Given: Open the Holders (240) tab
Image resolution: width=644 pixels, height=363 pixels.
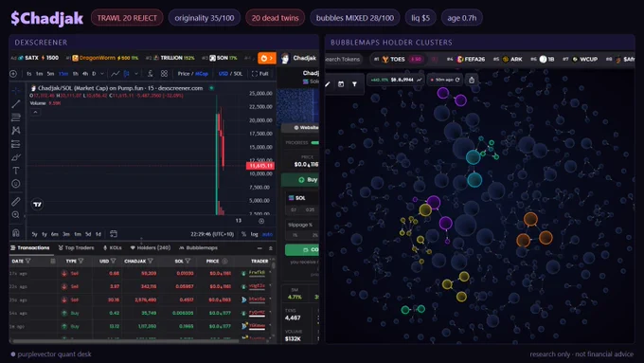Looking at the screenshot, I should coord(151,248).
